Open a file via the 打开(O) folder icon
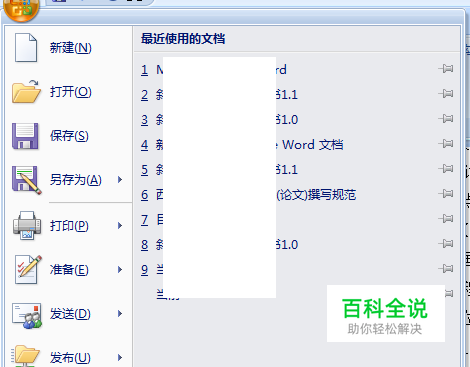The height and width of the screenshot is (367, 470). (x=26, y=92)
